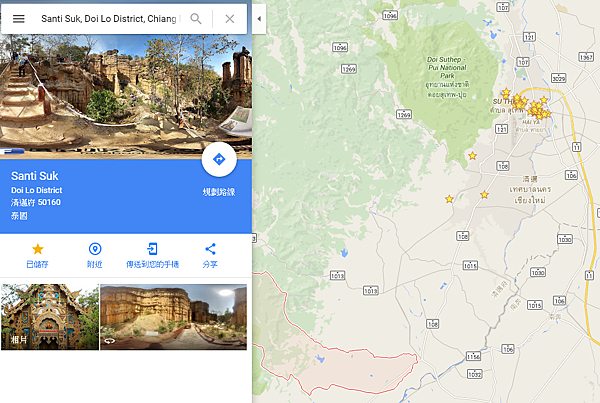Screen dimensions: 600x403
Task: Toggle the saved star (已儲存)
Action: point(38,249)
